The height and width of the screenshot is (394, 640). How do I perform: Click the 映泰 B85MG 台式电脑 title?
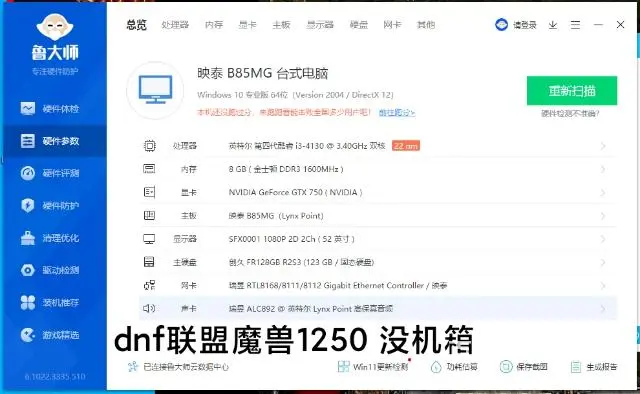(262, 73)
